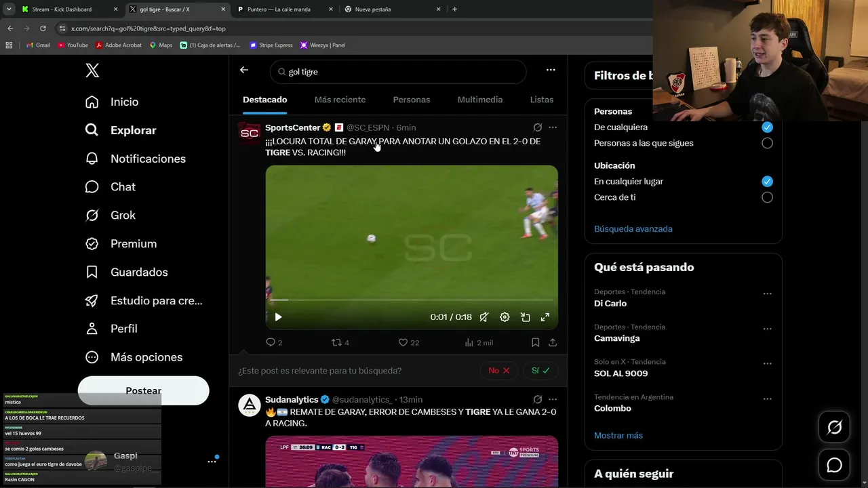This screenshot has width=868, height=488.
Task: Open the Más opciones circle icon
Action: 92,357
